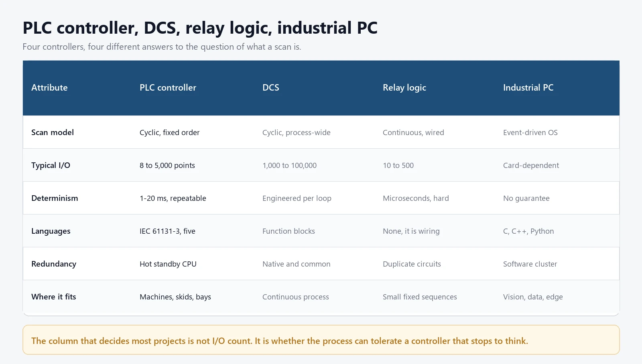Click the 'Redundancy' row label
This screenshot has height=364, width=642.
pos(54,264)
